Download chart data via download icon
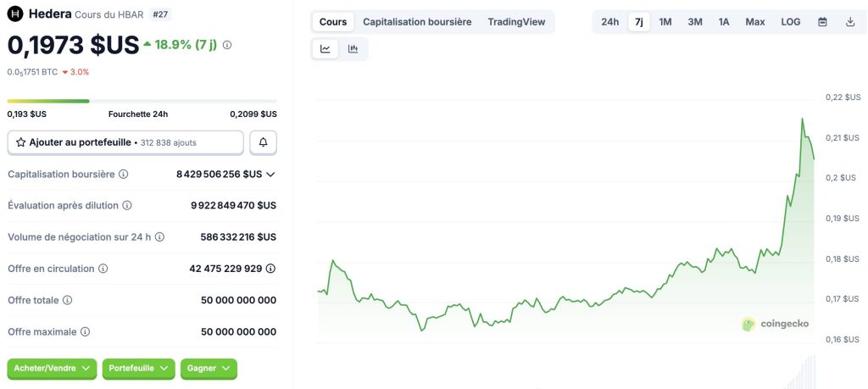The image size is (868, 389). (x=850, y=22)
